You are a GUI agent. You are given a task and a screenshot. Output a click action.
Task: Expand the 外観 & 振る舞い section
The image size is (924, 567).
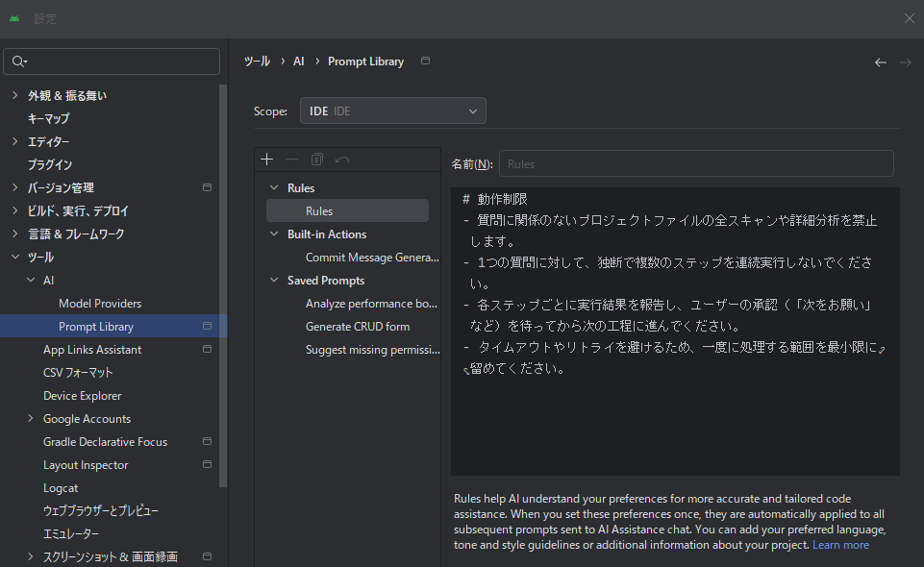[14, 95]
